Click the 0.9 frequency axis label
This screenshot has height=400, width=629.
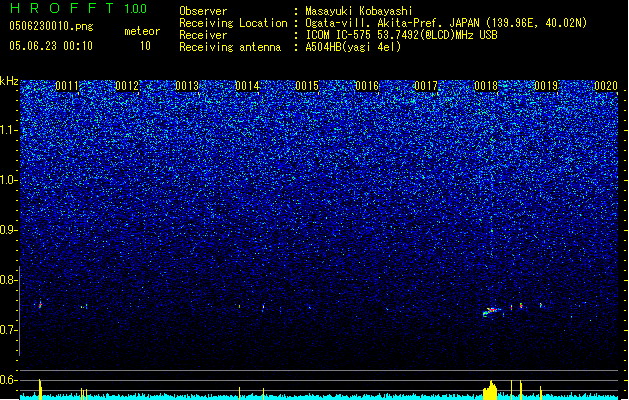click(9, 230)
